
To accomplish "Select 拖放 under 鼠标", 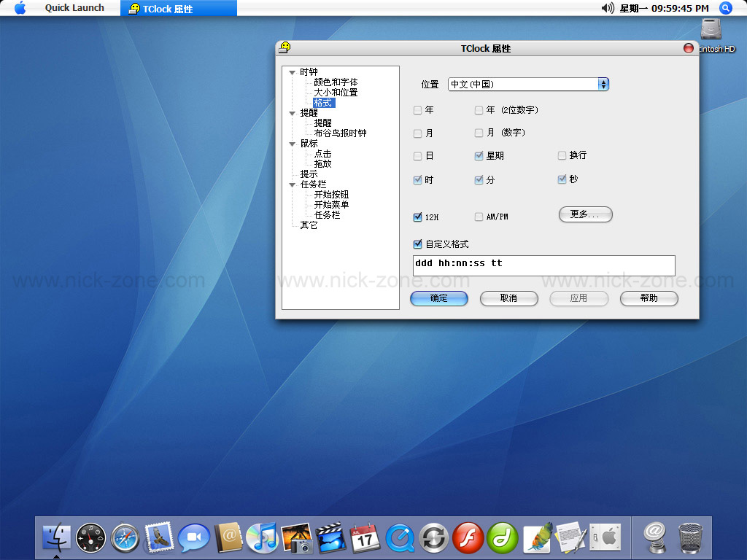I will [x=322, y=164].
